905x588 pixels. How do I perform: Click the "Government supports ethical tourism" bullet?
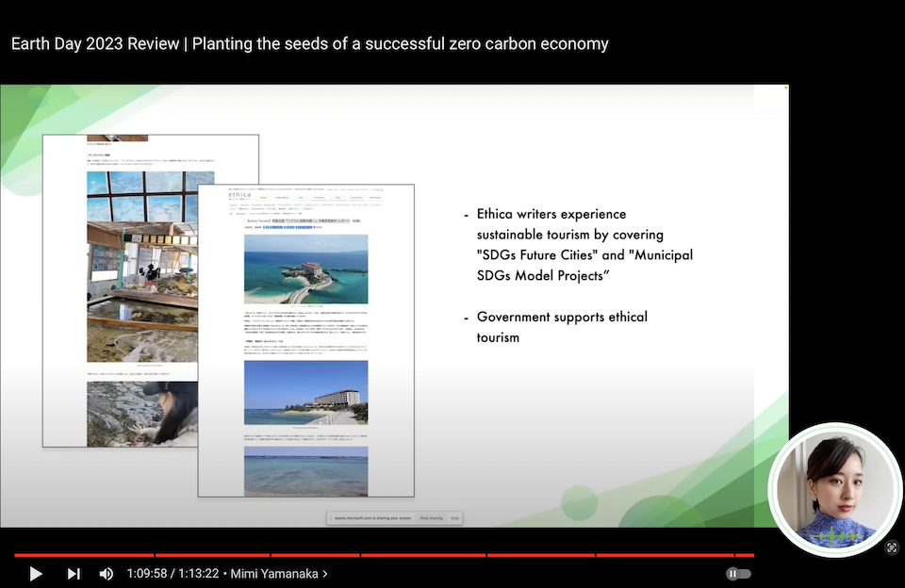pyautogui.click(x=562, y=327)
